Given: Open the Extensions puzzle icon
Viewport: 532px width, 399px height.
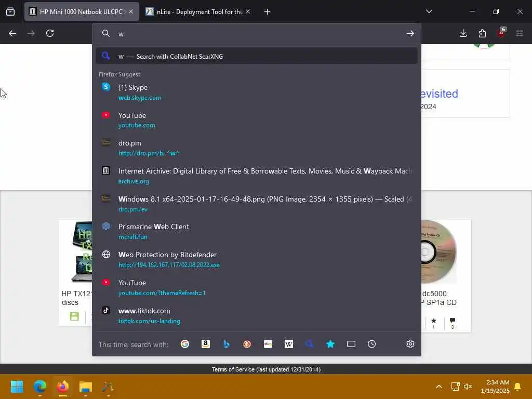Looking at the screenshot, I should 482,33.
